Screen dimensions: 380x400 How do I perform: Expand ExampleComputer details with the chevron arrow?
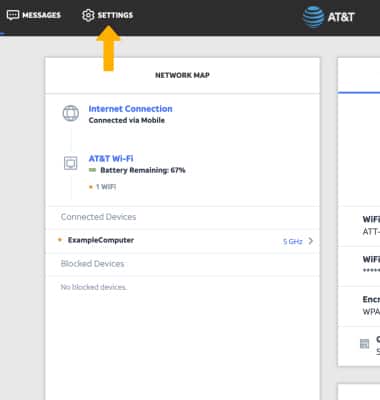click(x=311, y=241)
